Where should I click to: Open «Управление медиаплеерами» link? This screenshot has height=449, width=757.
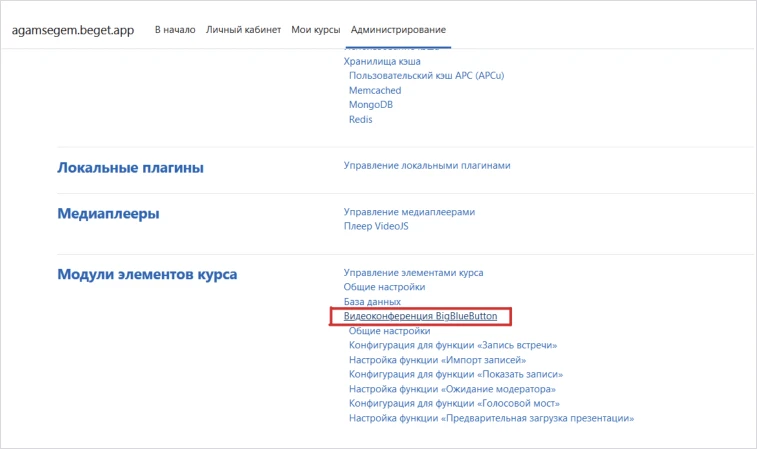coord(409,212)
